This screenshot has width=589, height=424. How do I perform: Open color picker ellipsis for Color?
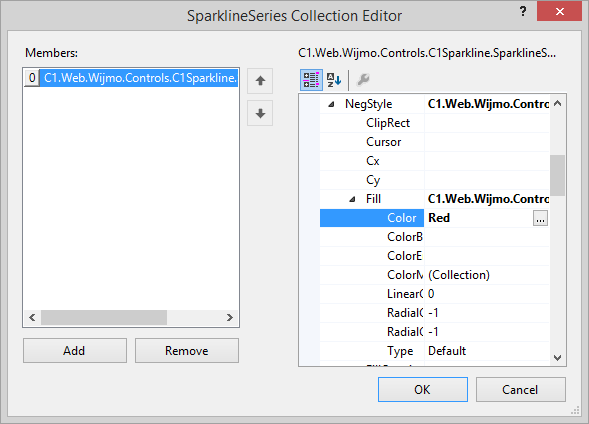coord(540,218)
